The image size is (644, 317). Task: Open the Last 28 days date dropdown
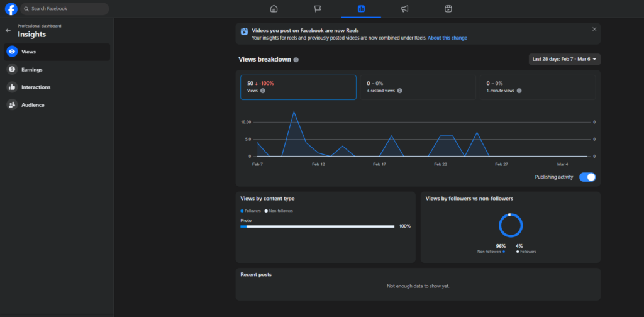(565, 59)
